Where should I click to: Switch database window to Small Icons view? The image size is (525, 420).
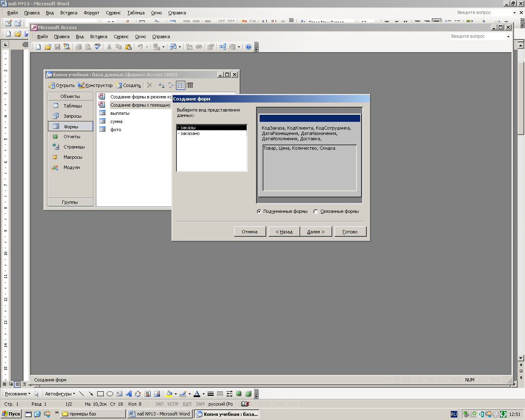pyautogui.click(x=171, y=85)
